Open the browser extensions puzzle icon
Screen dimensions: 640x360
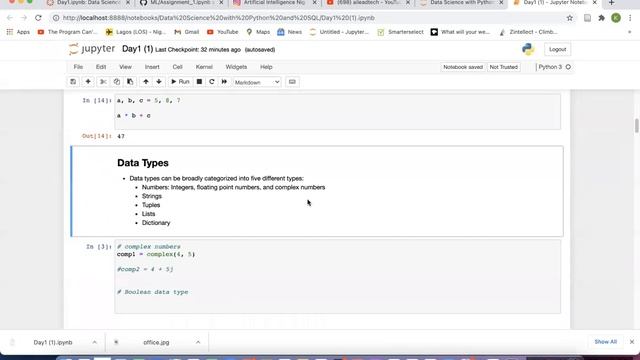pos(601,18)
